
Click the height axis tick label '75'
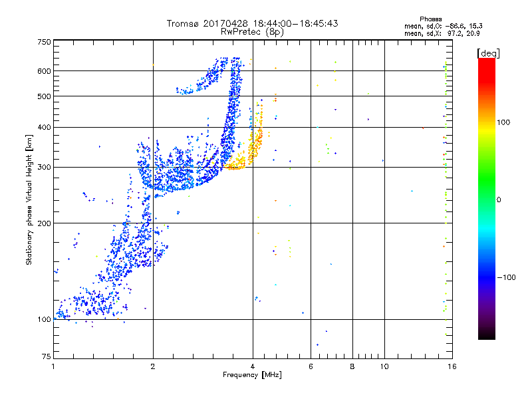pyautogui.click(x=47, y=356)
